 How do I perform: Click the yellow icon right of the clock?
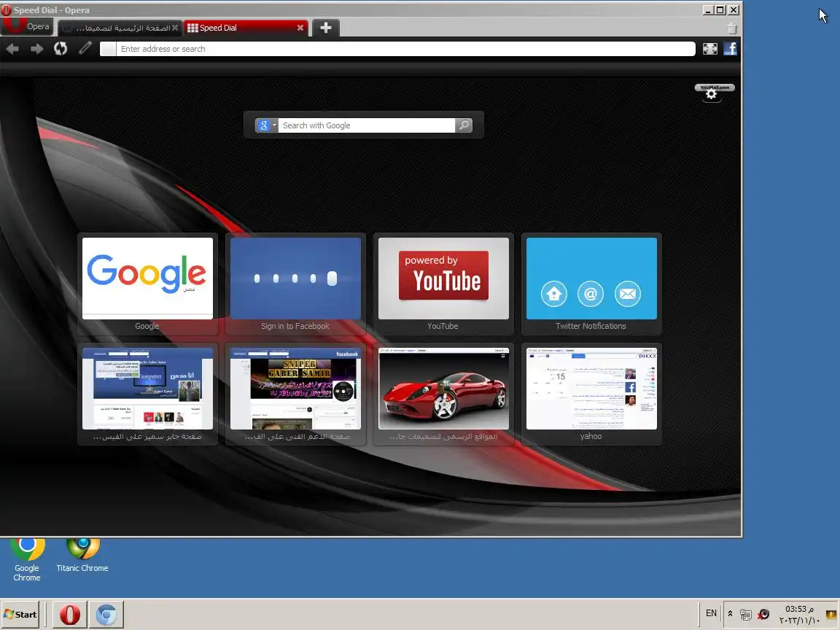click(x=831, y=615)
